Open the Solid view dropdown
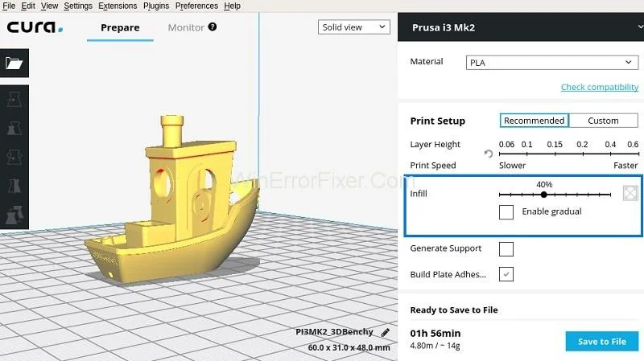Viewport: 644px width, 361px height. click(x=353, y=27)
